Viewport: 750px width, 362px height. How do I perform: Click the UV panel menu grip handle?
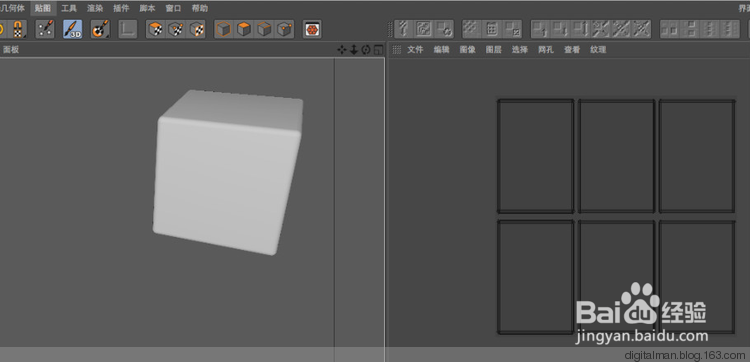(397, 50)
